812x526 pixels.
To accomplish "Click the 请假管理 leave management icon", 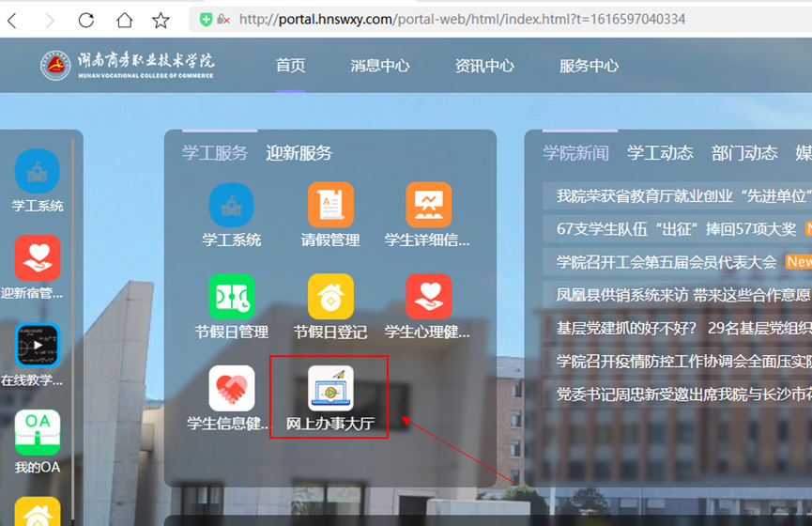I will 330,206.
